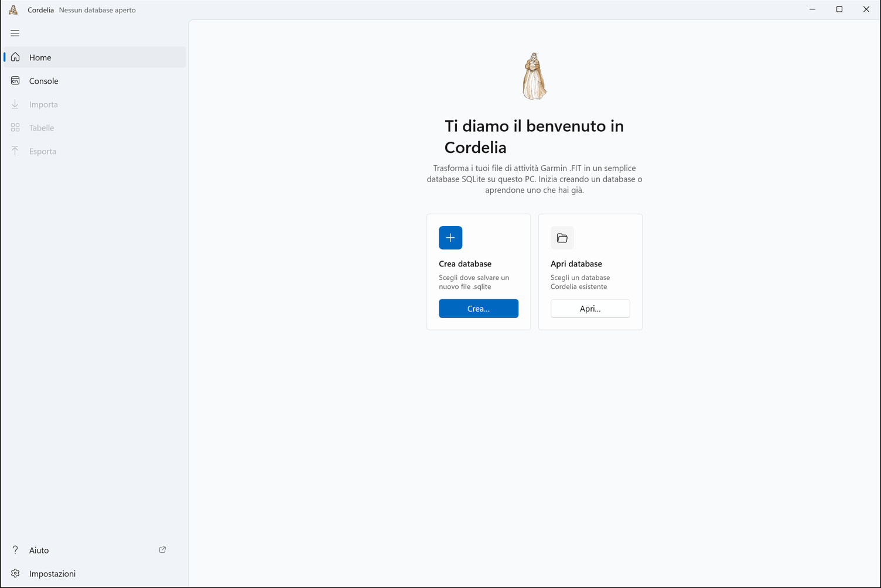Click the Apri... button

(590, 309)
